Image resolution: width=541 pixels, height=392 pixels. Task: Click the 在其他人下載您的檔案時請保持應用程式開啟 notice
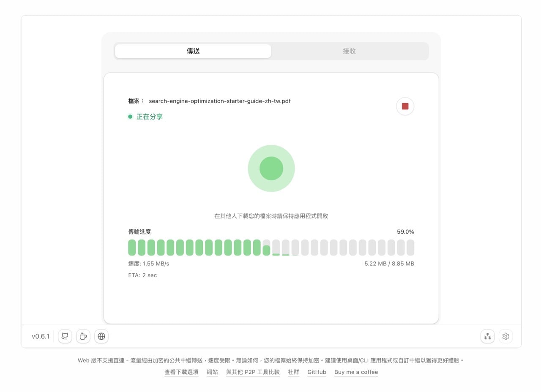coord(271,216)
